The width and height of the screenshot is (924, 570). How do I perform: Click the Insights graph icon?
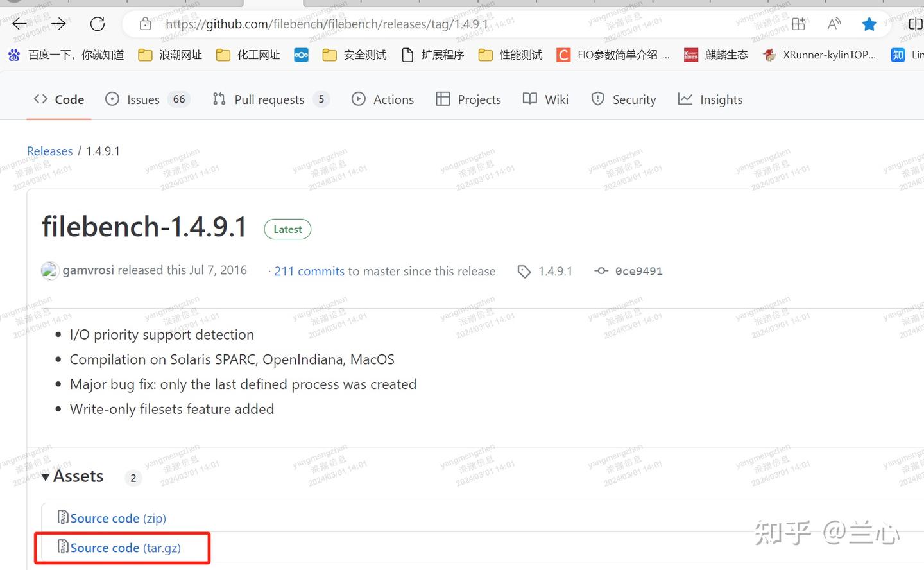tap(685, 99)
